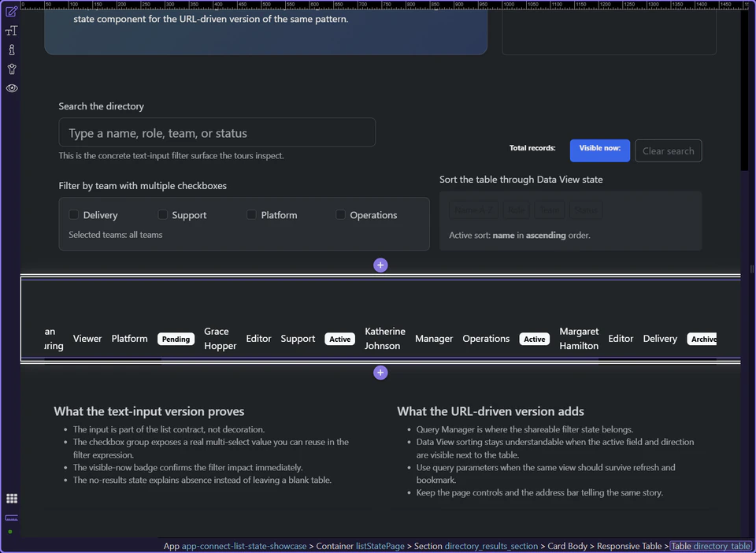Select Card Body in breadcrumb path

567,546
